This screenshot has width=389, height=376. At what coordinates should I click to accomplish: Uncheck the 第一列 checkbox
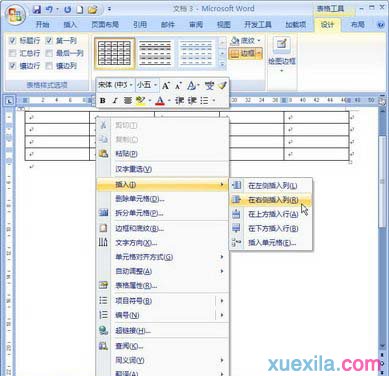pyautogui.click(x=49, y=41)
